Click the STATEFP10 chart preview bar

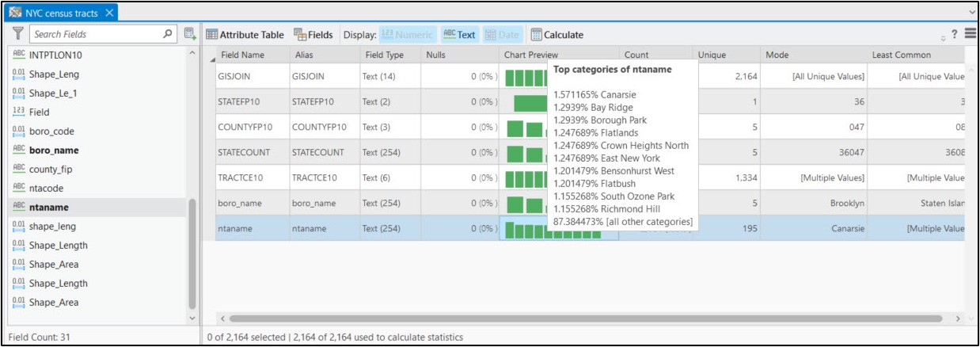(530, 103)
